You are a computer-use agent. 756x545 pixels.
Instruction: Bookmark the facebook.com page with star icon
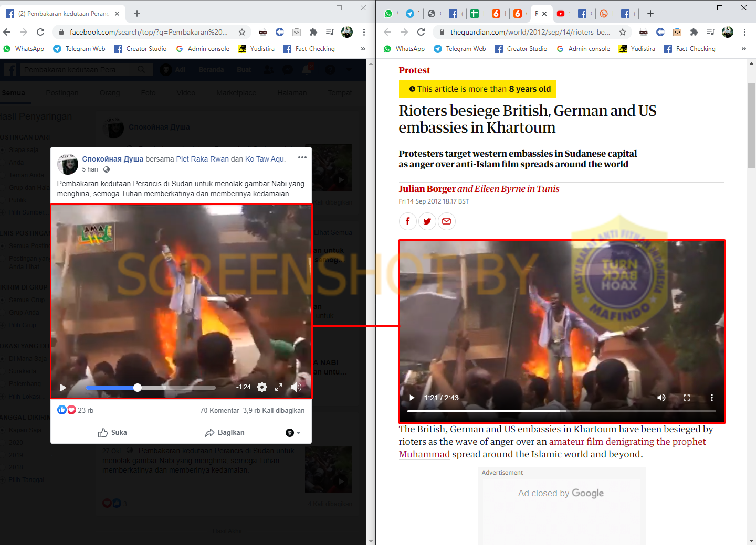[242, 32]
